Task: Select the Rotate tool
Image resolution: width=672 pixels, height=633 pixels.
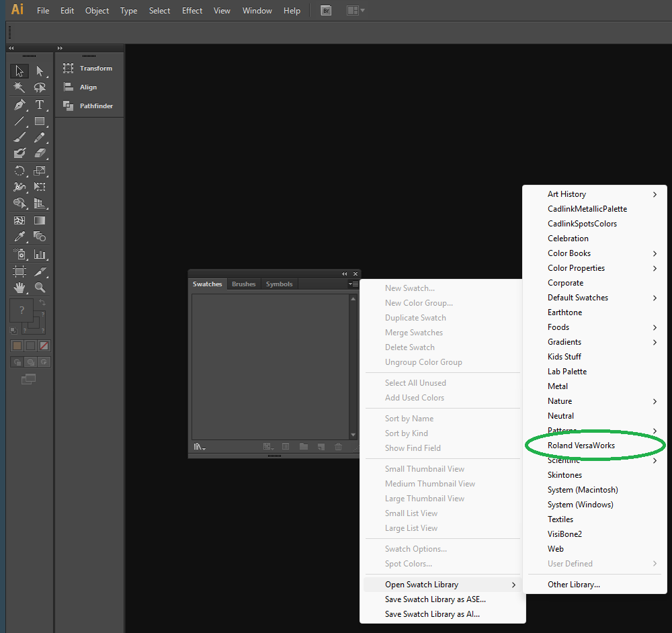Action: tap(19, 171)
